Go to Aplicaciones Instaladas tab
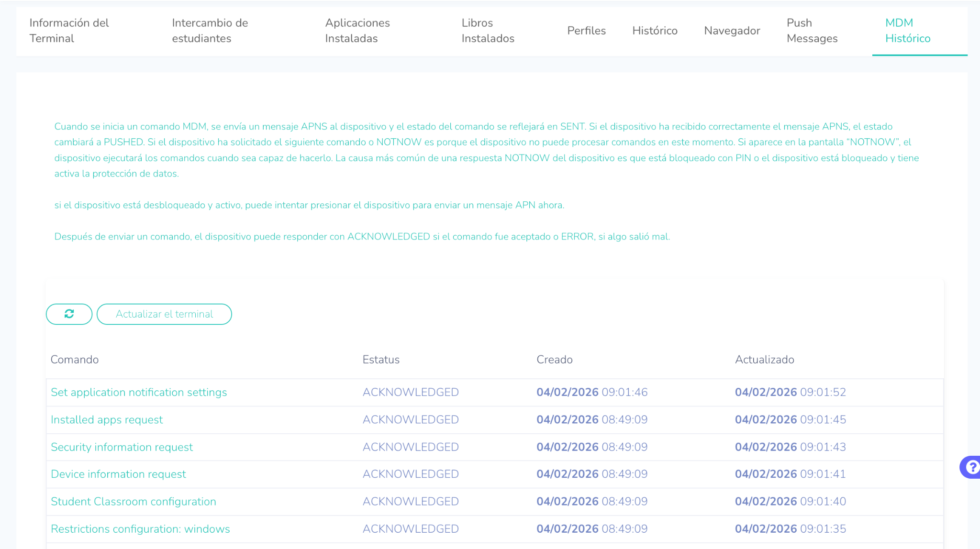This screenshot has width=980, height=549. point(357,31)
